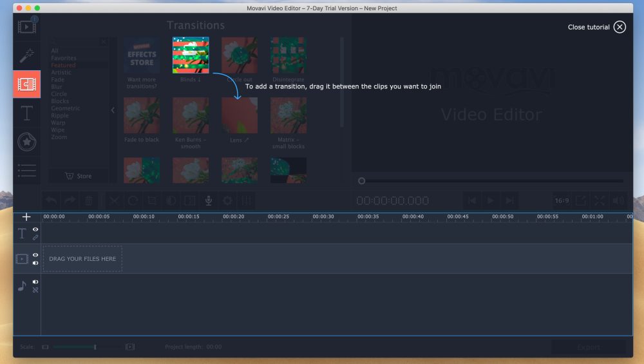Viewport: 644px width, 364px height.
Task: Toggle visibility of the video track
Action: tap(35, 255)
